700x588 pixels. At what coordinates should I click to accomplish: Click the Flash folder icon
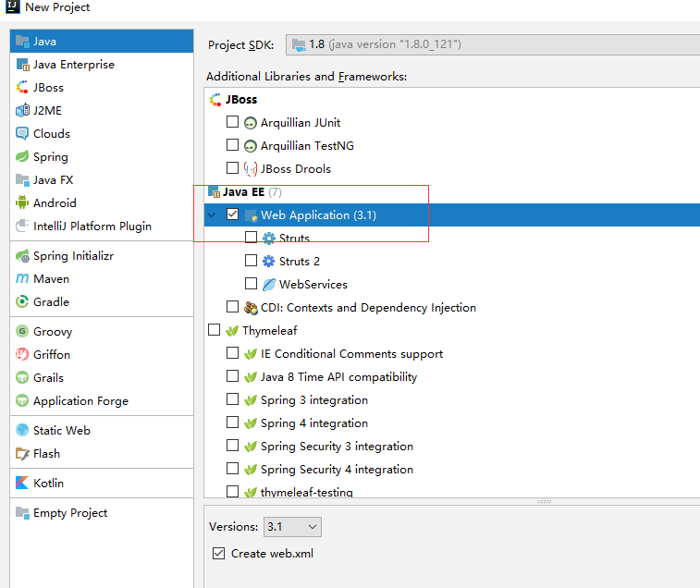[22, 454]
